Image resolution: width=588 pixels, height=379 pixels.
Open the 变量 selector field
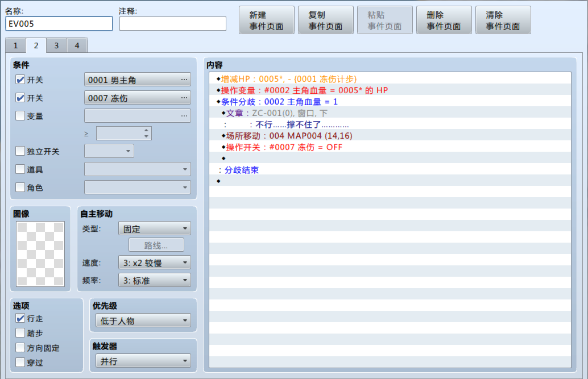tap(137, 115)
